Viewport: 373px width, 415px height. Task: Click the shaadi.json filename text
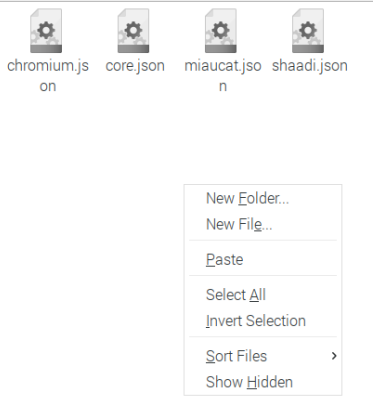pyautogui.click(x=310, y=66)
